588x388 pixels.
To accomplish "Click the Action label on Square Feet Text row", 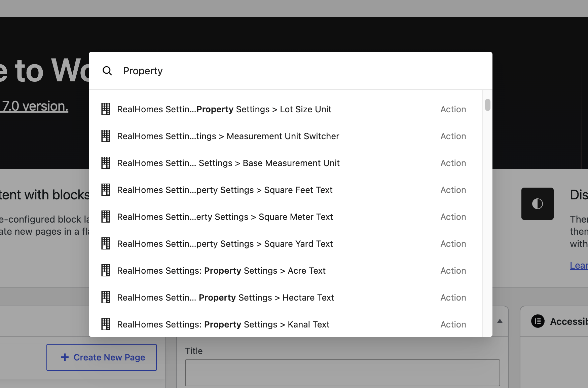I will pos(453,190).
